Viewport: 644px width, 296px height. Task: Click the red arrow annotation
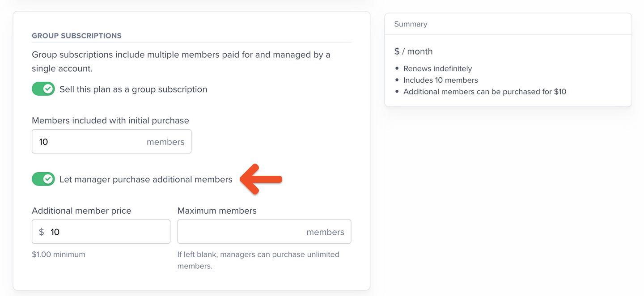[261, 179]
